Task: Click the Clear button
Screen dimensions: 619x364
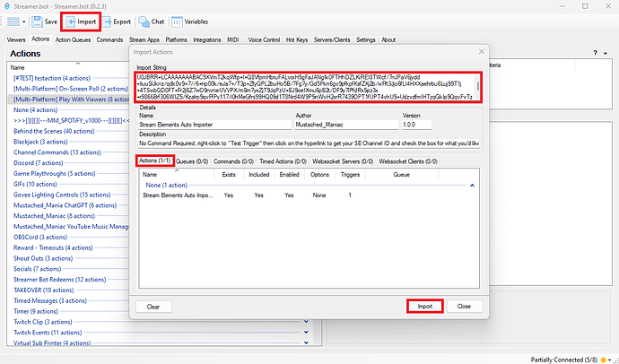Action: (153, 306)
